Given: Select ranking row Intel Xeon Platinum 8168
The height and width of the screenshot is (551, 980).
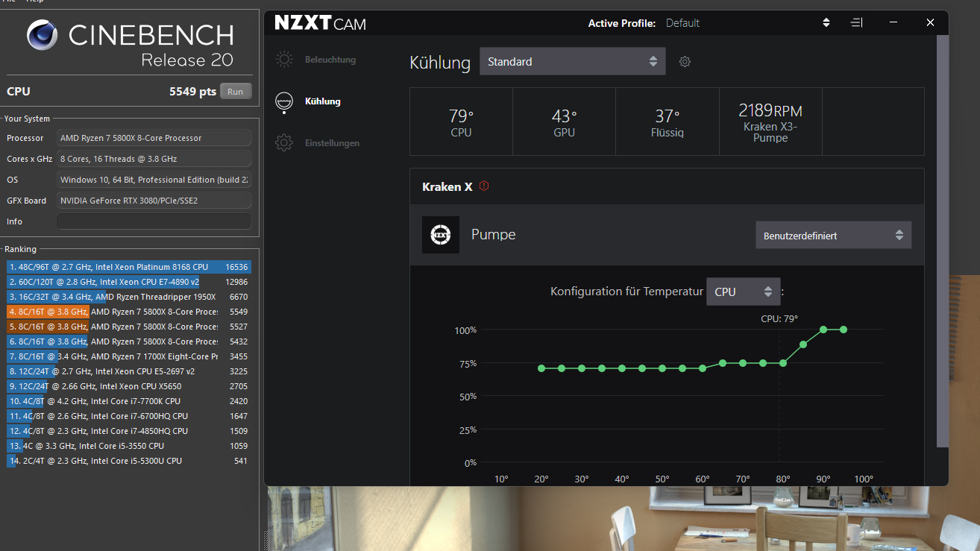Looking at the screenshot, I should (x=129, y=267).
